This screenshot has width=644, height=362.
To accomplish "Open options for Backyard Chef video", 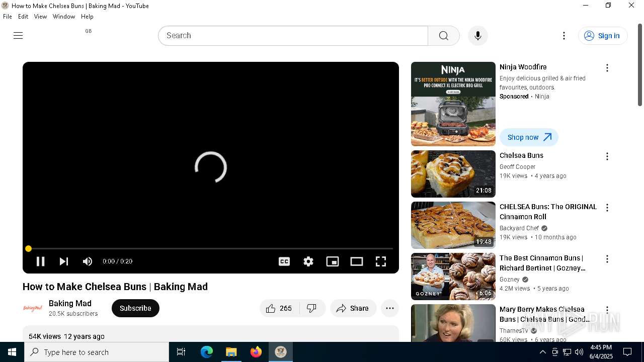I will tap(607, 208).
